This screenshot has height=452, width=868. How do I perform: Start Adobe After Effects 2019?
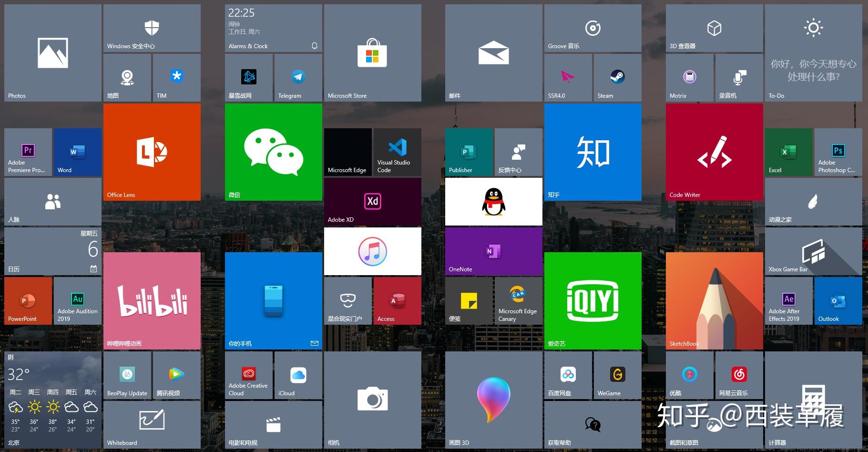(788, 300)
